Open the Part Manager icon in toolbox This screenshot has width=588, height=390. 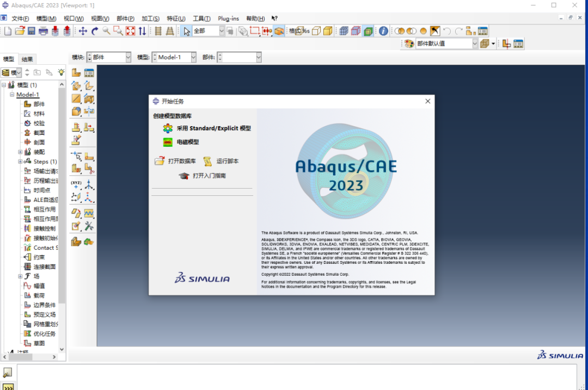tap(89, 73)
